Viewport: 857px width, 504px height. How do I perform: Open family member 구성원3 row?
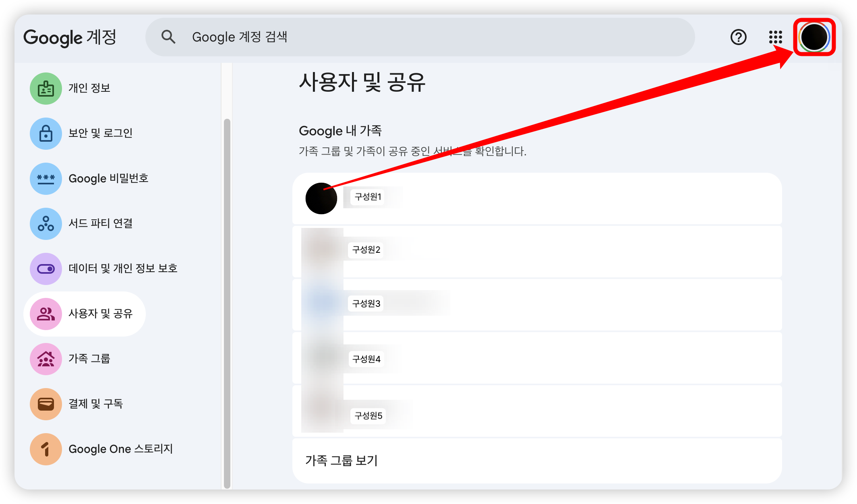536,304
